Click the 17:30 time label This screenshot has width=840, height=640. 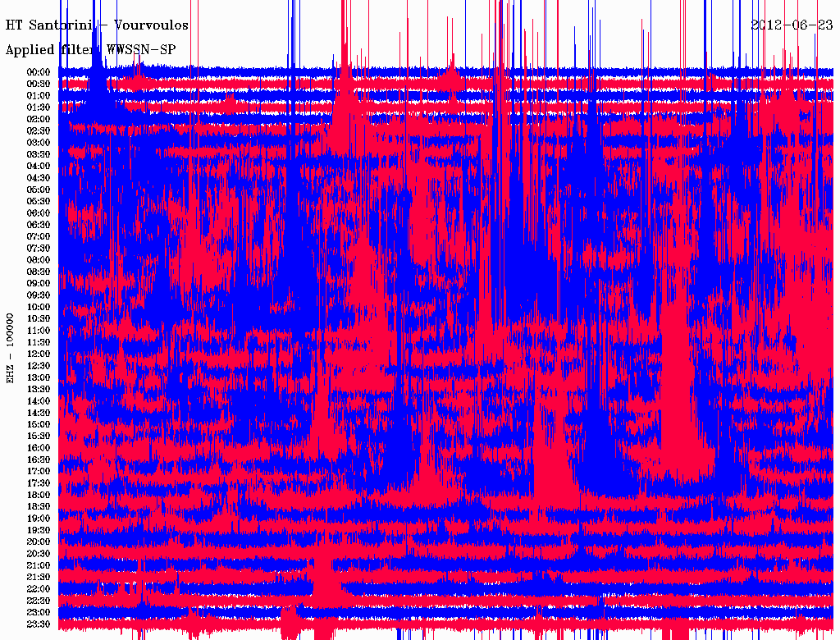[39, 483]
